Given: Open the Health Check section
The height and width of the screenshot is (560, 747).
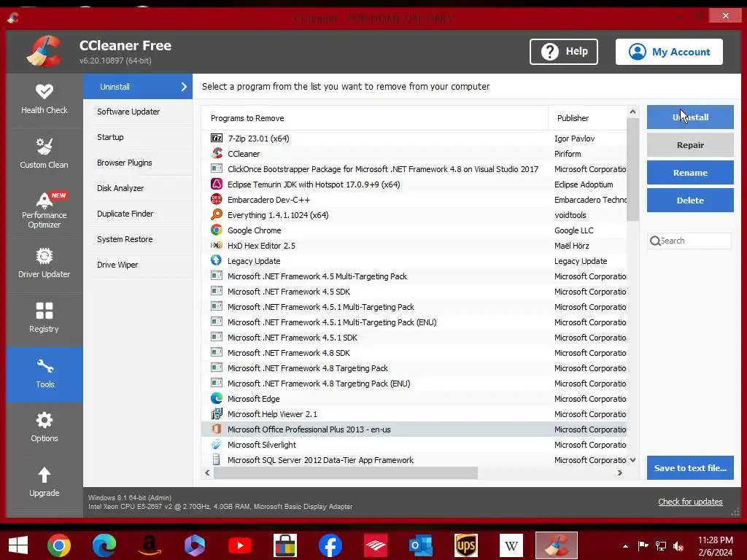Looking at the screenshot, I should click(x=44, y=100).
